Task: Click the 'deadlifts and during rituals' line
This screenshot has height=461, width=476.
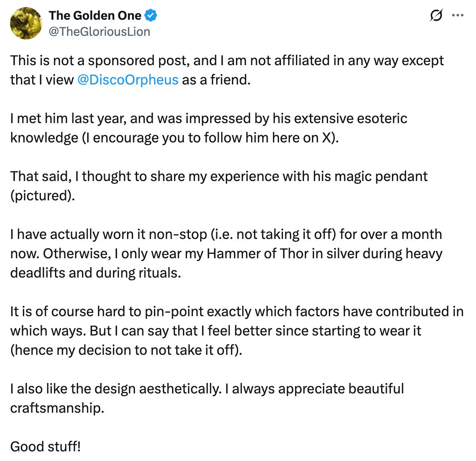Action: (x=96, y=273)
